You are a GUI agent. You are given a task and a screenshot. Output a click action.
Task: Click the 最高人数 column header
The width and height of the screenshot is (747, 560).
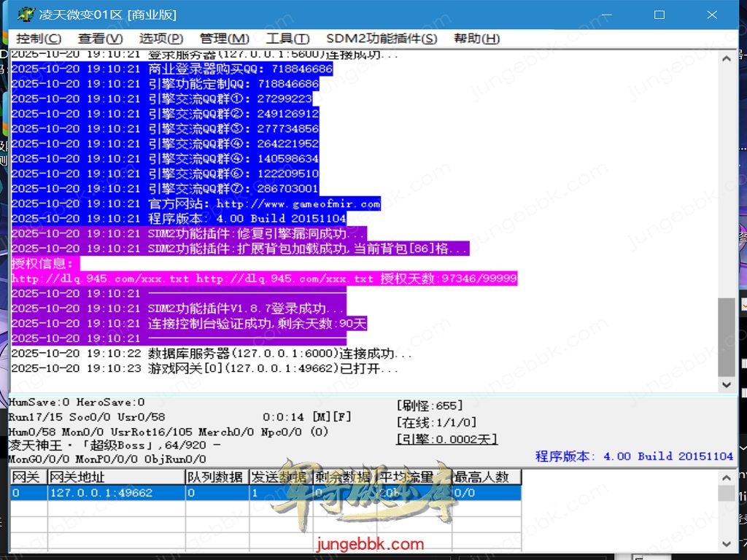coord(487,478)
